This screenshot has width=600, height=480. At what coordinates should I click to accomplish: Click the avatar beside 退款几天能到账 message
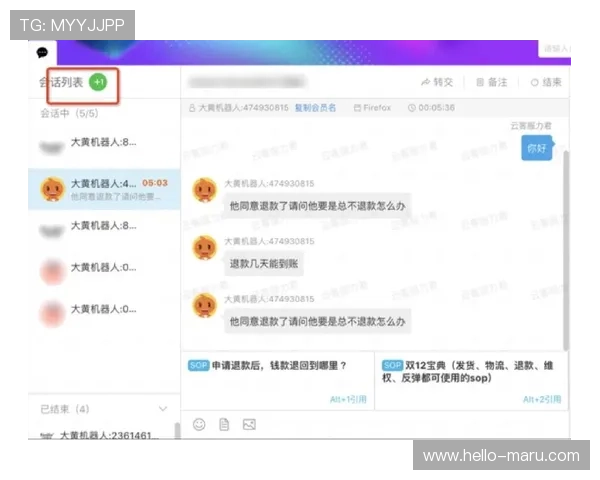(x=205, y=248)
